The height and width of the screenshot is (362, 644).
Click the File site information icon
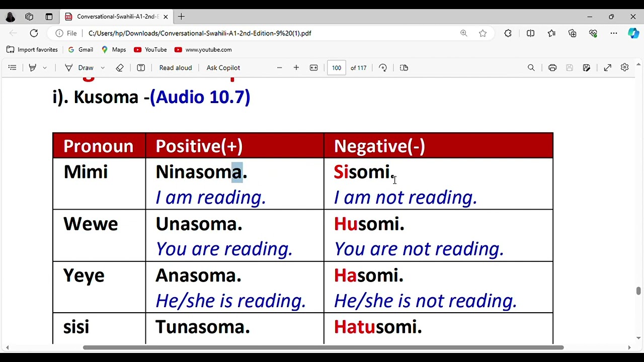pos(66,33)
